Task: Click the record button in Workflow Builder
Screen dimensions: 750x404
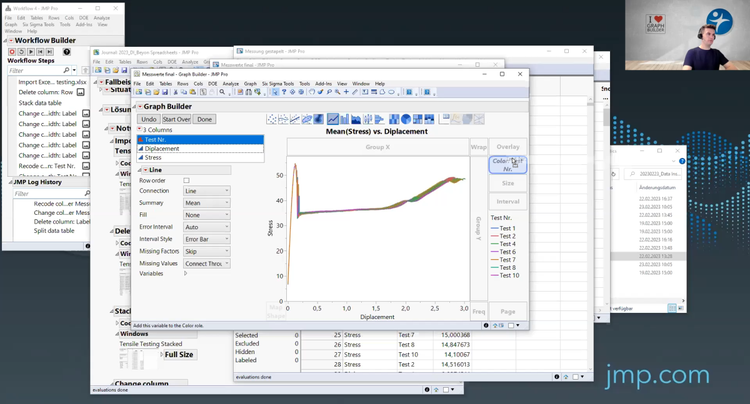Action: (12, 52)
